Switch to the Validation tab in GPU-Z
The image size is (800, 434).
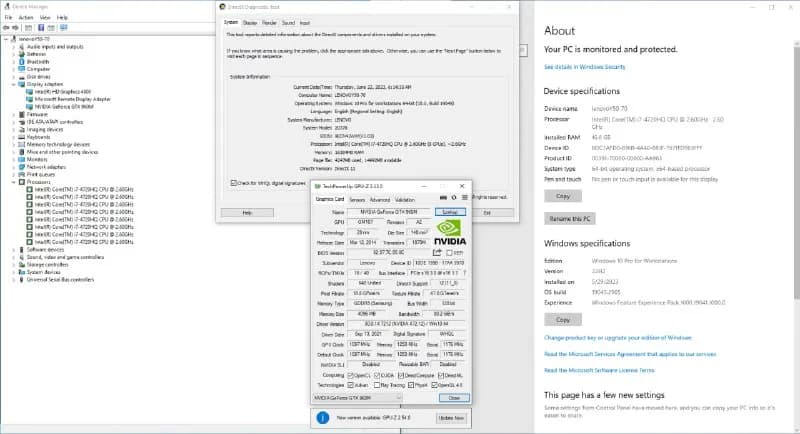click(405, 200)
